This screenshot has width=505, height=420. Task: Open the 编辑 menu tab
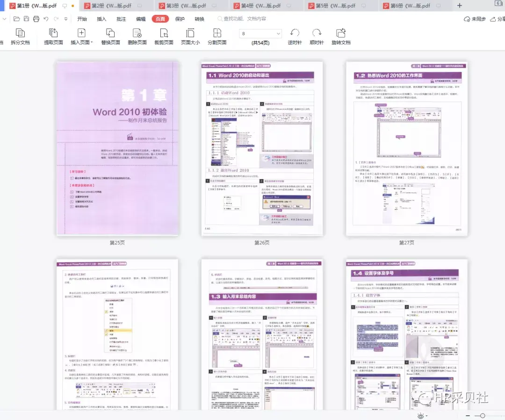[x=141, y=19]
